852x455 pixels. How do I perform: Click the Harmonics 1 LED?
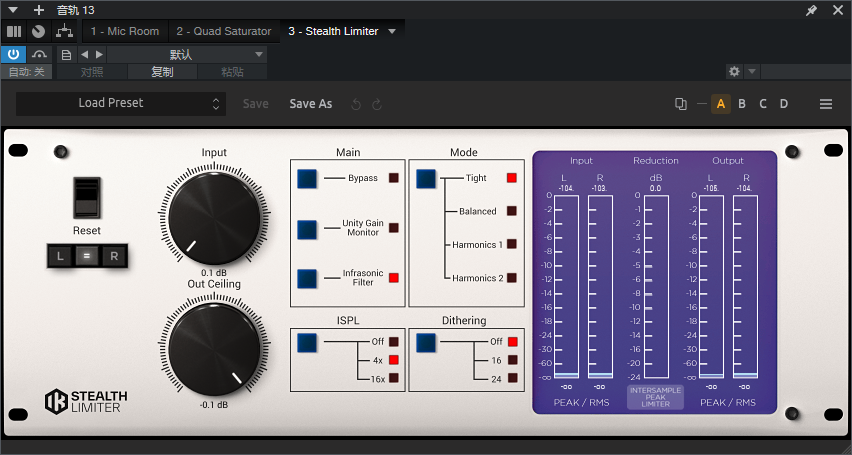click(512, 244)
